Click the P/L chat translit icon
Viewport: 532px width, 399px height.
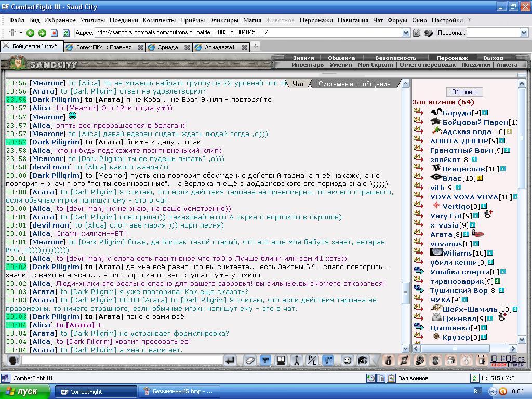[312, 361]
